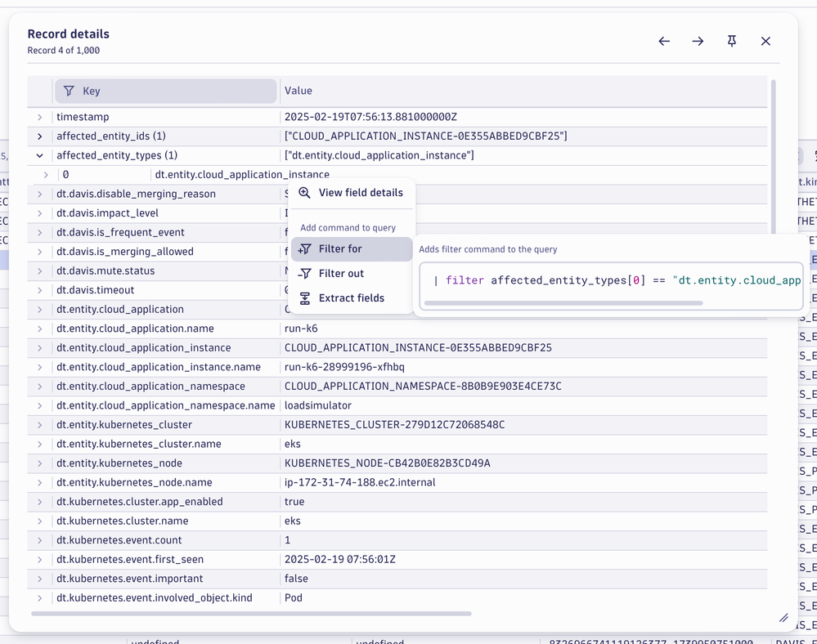Collapse the affected_entity_types row
Viewport: 817px width, 644px height.
pos(39,155)
